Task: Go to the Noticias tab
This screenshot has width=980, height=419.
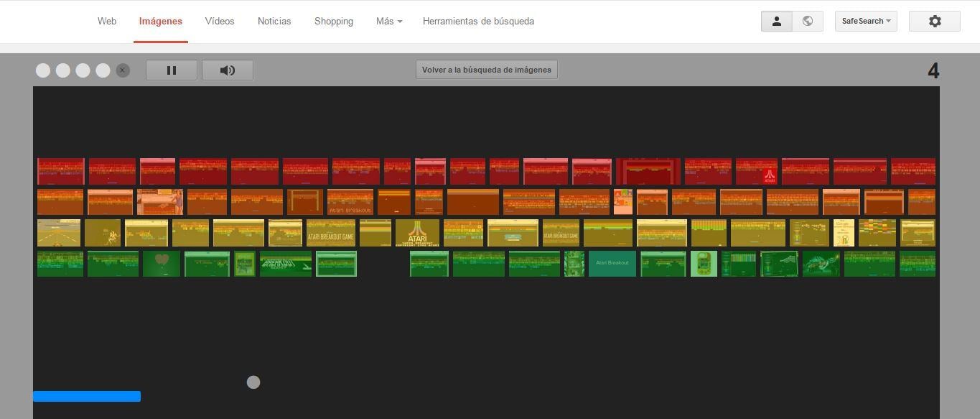Action: [x=274, y=21]
